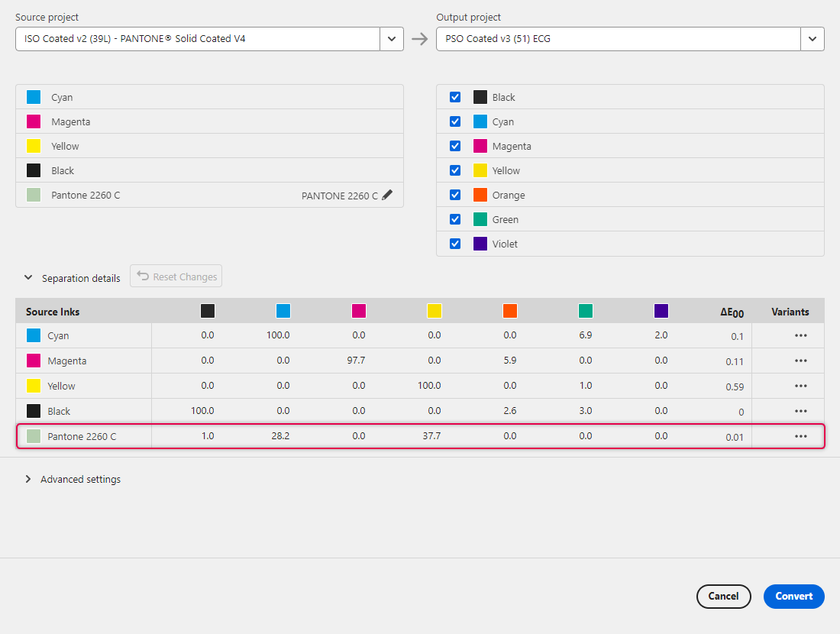
Task: Select the Pantone 2260 C cyan value 28.2
Action: [x=280, y=435]
